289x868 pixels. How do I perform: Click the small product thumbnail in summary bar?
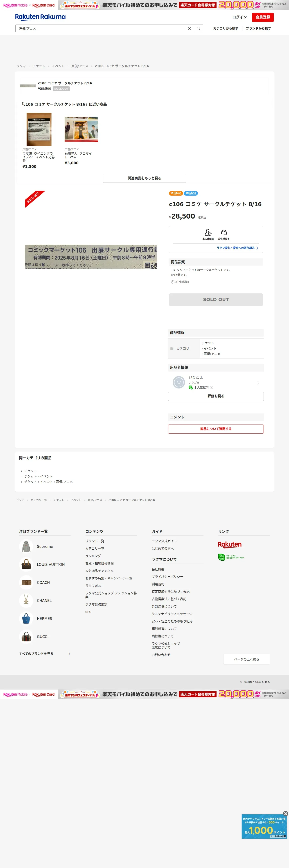(x=28, y=86)
